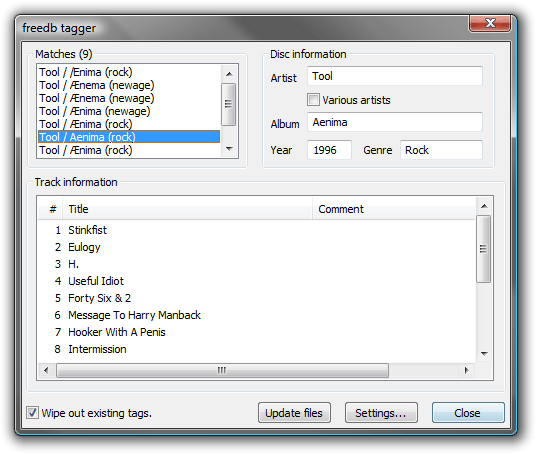Screen dimensions: 536x454
Task: Click the Update files button
Action: [x=294, y=413]
